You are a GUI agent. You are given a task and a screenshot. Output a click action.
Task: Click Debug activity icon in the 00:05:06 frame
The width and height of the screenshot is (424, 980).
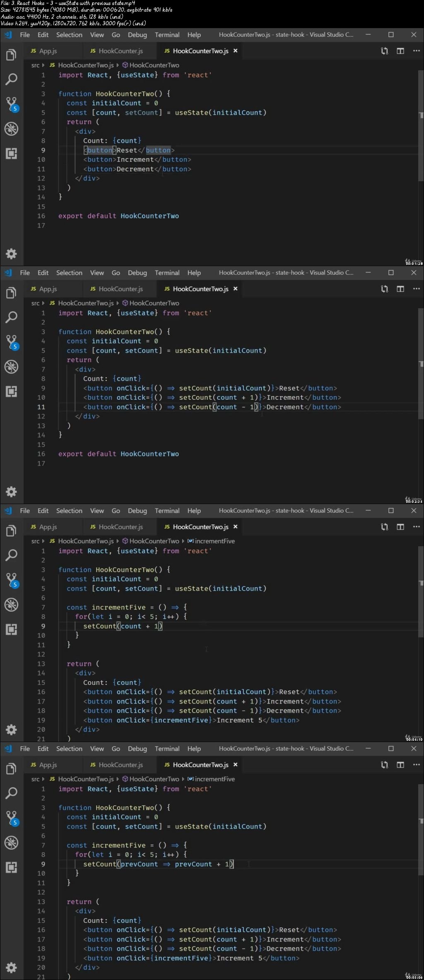click(x=11, y=843)
